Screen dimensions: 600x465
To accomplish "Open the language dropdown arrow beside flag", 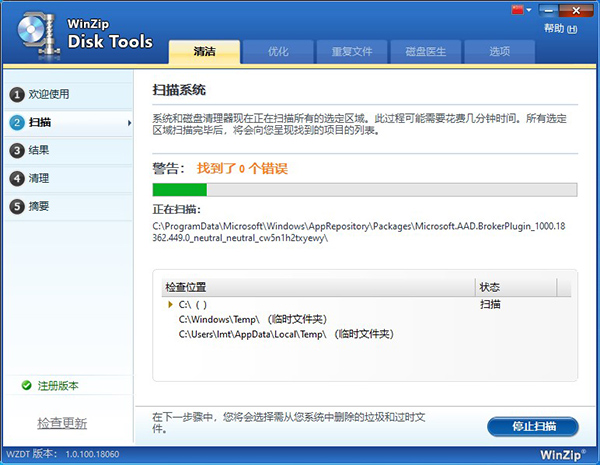I will 530,10.
